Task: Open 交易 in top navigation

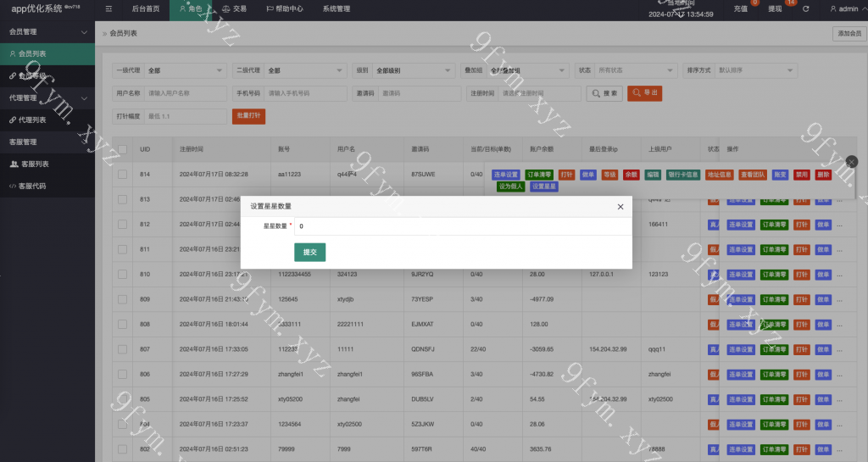Action: point(234,8)
